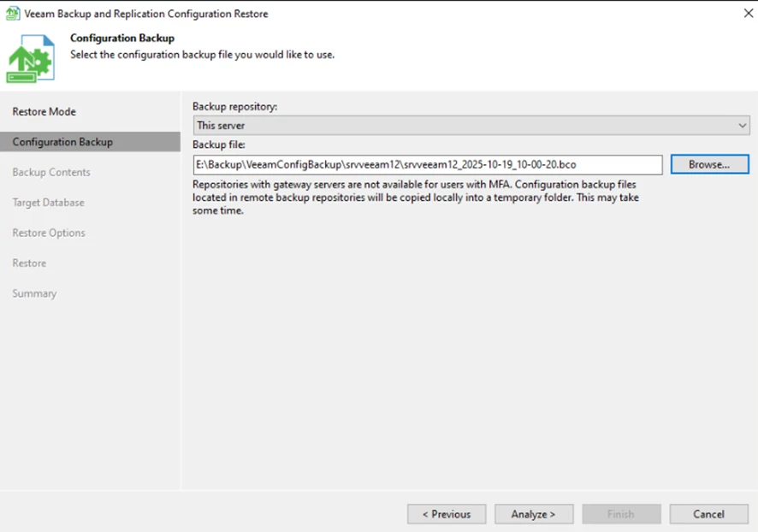Click the Backup file path field
The width and height of the screenshot is (758, 532).
coord(428,165)
